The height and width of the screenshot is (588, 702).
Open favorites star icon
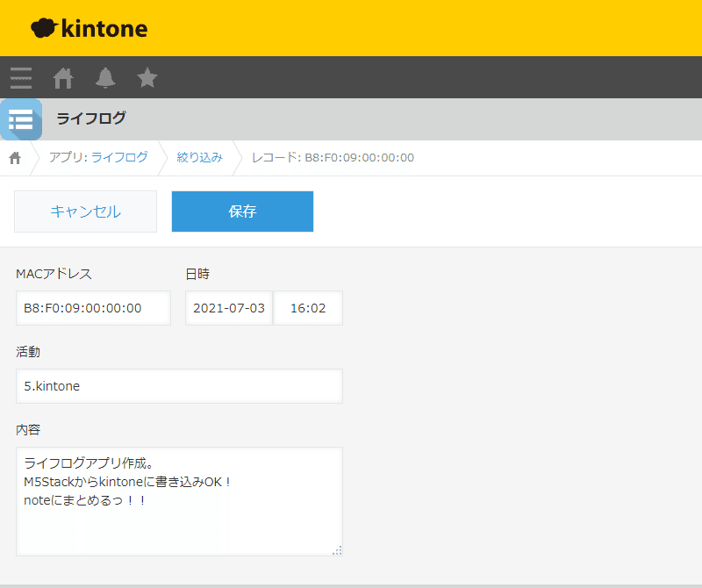click(x=147, y=77)
